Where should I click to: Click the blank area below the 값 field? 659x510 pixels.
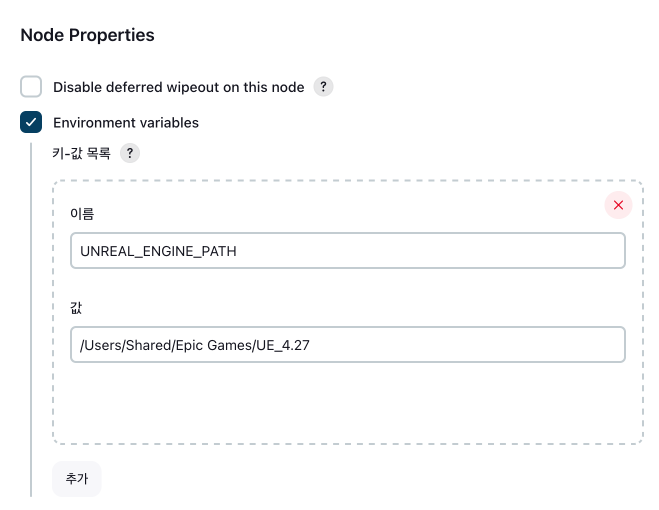point(347,400)
